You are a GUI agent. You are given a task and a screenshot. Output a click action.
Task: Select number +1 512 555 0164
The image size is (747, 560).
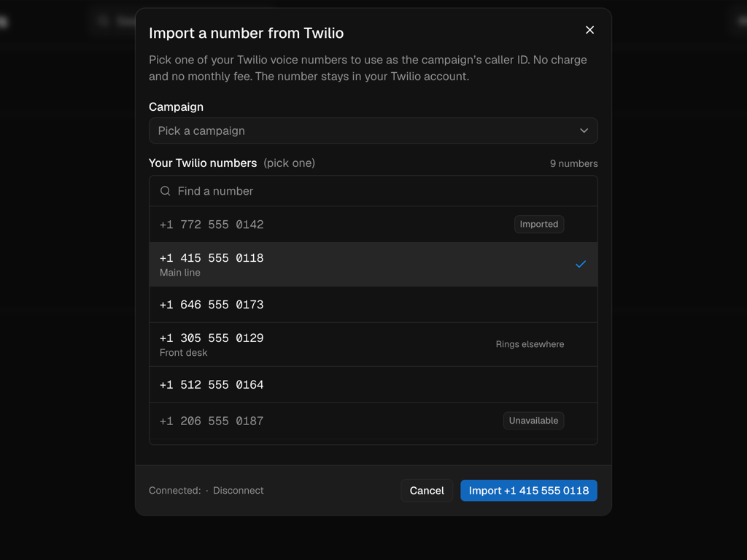tap(373, 384)
